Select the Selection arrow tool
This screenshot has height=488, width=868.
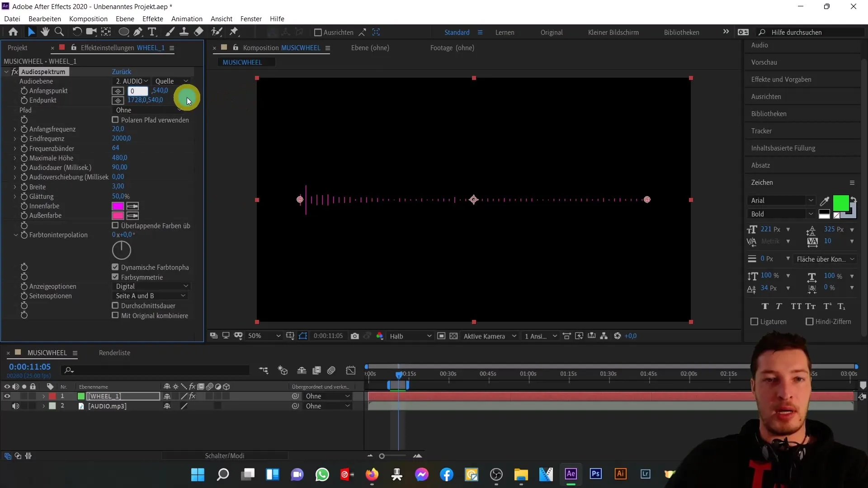coord(31,32)
